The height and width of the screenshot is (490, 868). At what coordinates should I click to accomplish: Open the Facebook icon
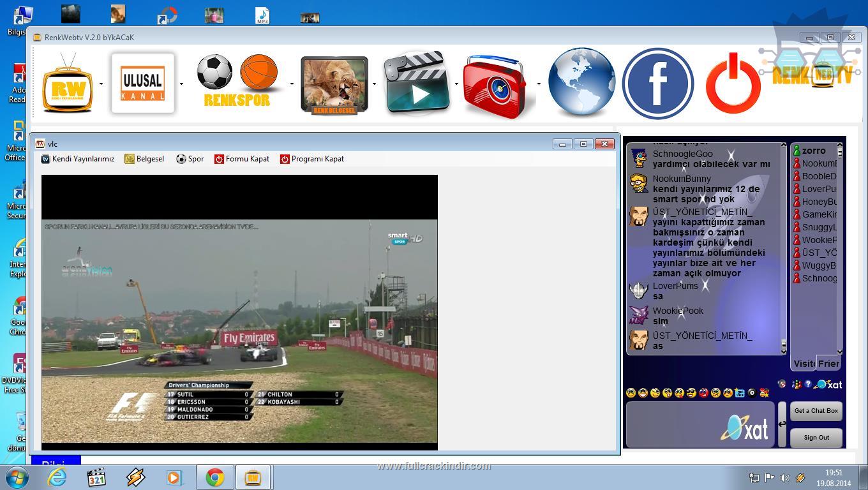658,84
